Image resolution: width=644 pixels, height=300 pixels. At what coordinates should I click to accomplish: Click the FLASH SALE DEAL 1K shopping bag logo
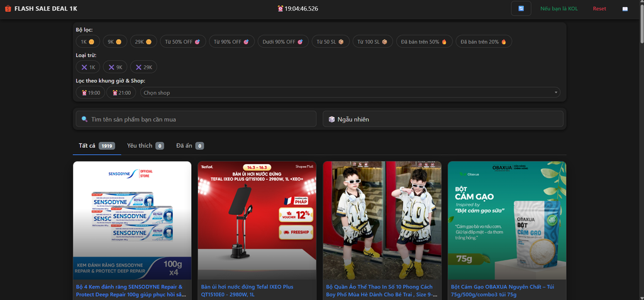8,9
